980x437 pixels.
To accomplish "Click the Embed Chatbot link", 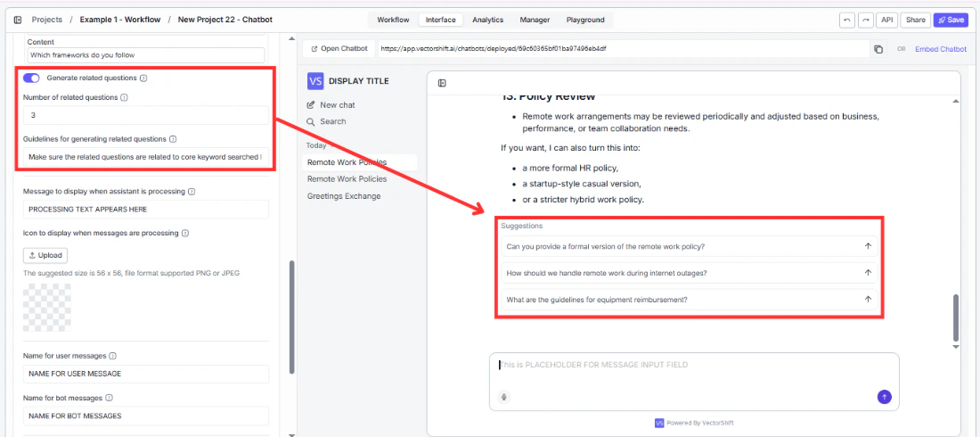I will [x=941, y=49].
